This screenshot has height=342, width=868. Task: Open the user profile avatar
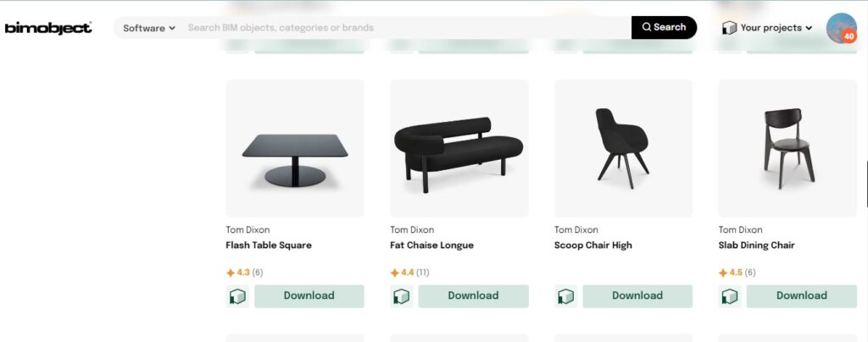(x=841, y=28)
